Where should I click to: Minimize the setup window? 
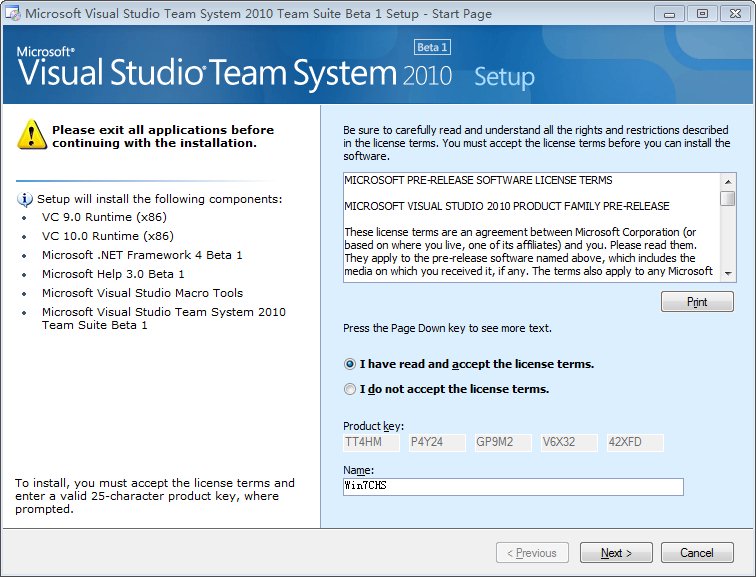tap(669, 13)
